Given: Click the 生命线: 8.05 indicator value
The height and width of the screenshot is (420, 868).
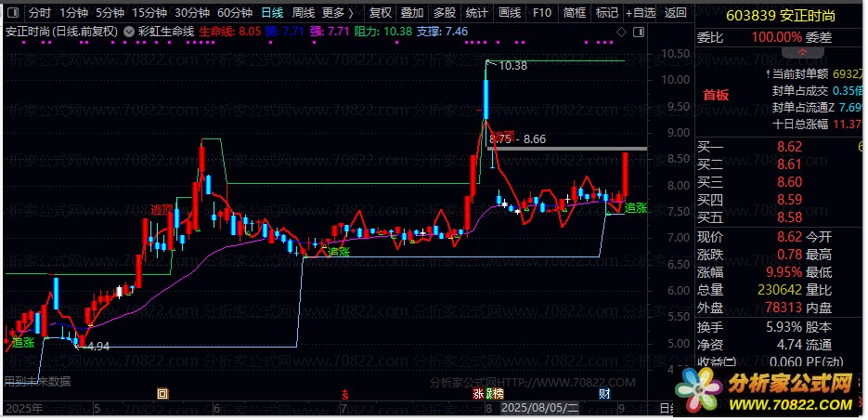Looking at the screenshot, I should click(229, 32).
